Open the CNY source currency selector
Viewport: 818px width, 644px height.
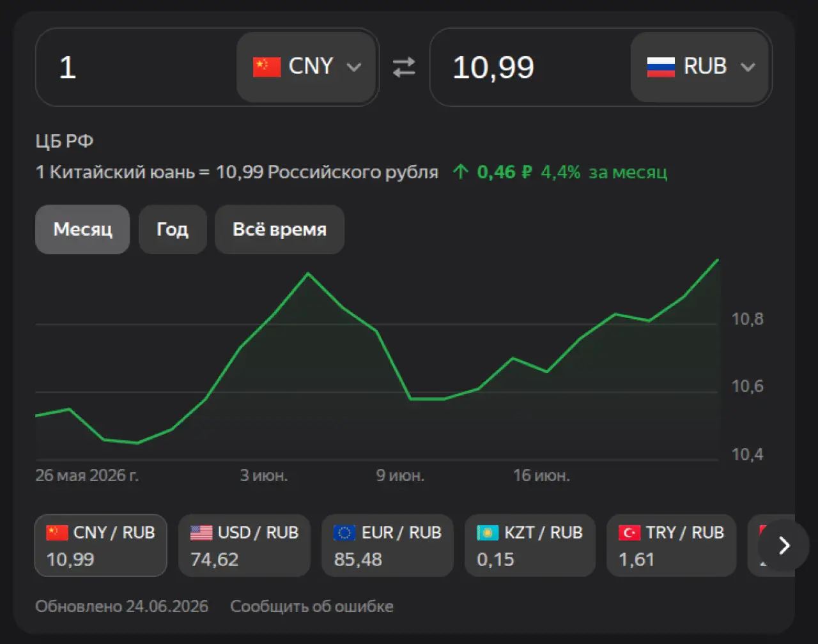click(306, 67)
